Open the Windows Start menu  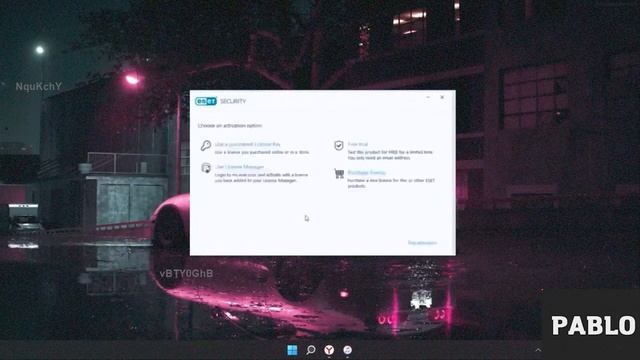292,350
